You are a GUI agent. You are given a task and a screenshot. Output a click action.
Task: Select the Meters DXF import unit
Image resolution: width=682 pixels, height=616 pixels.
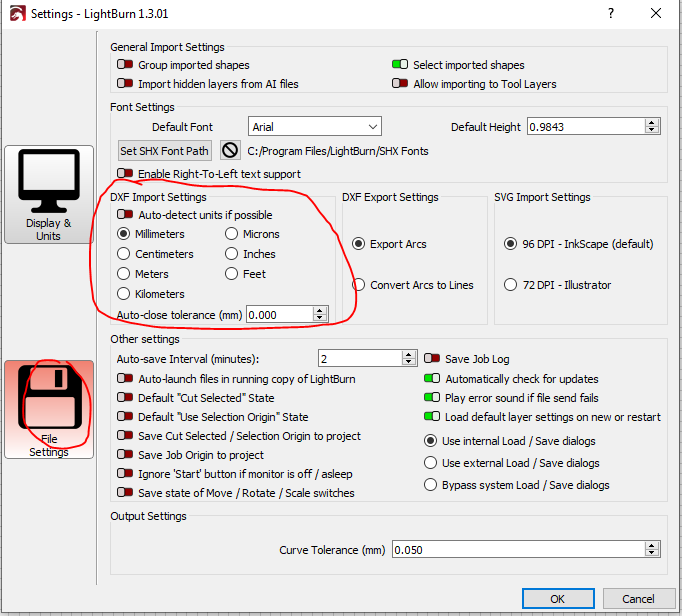124,274
